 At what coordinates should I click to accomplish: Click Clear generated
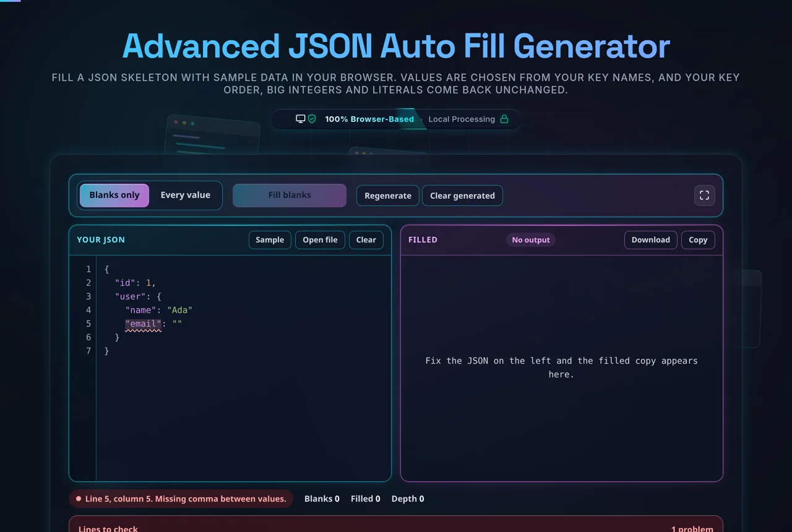[462, 195]
